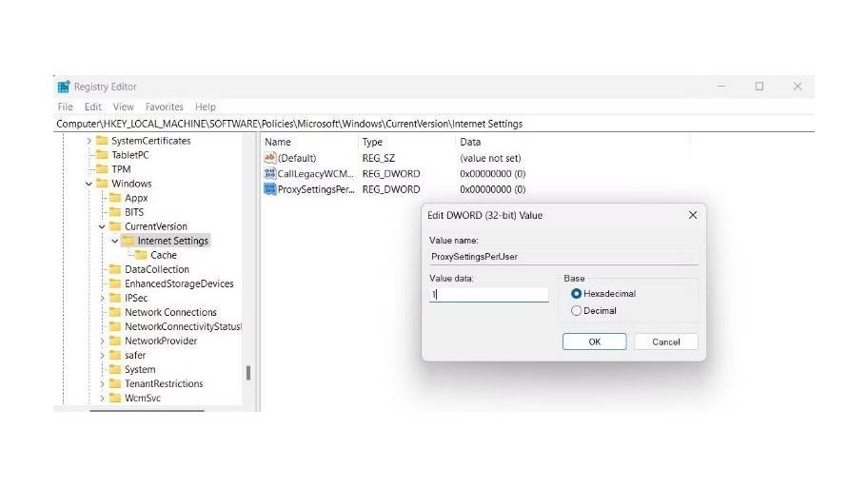Click the BITS folder icon
This screenshot has width=868, height=488.
115,212
